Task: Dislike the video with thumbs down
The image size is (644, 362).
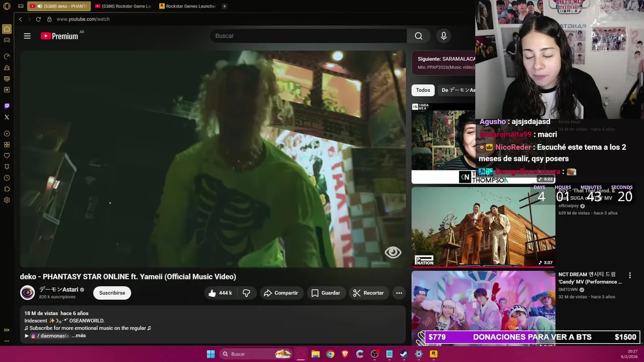Action: coord(247,293)
